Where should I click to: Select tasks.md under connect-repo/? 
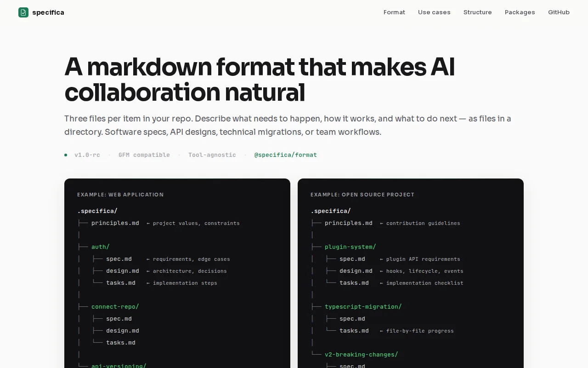(121, 343)
